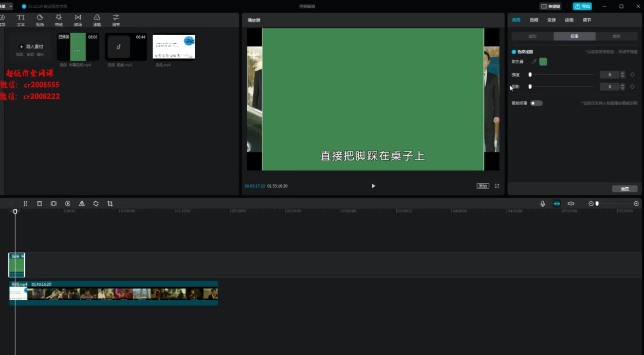Pick a color with the eyedropper tool
Viewport: 644px width, 355px height.
click(x=534, y=62)
